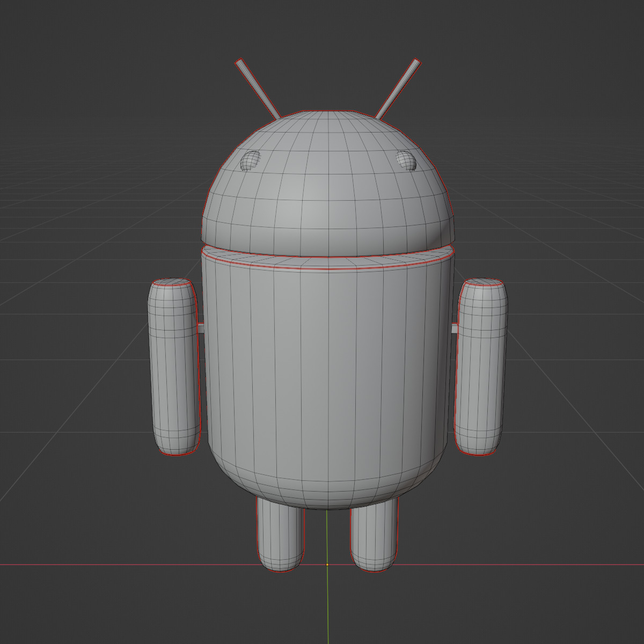644x644 pixels.
Task: Select the robot's right-side antenna
Action: 398,89
